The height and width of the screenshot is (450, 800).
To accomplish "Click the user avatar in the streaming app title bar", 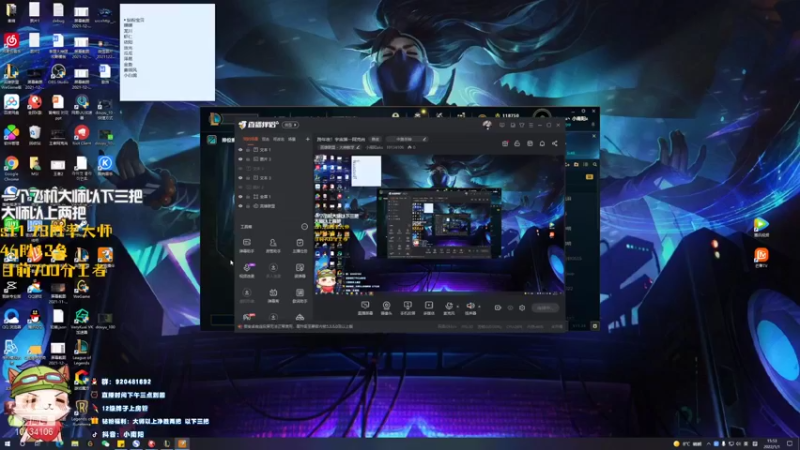I will tap(487, 124).
